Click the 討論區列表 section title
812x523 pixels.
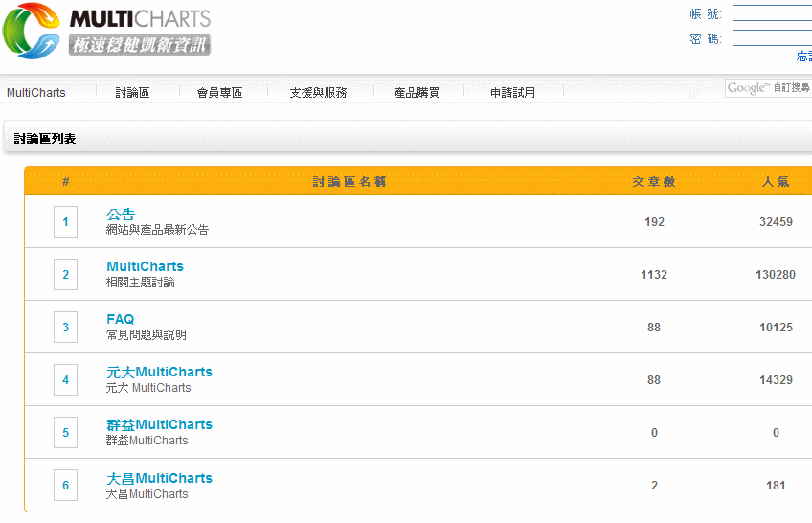45,139
